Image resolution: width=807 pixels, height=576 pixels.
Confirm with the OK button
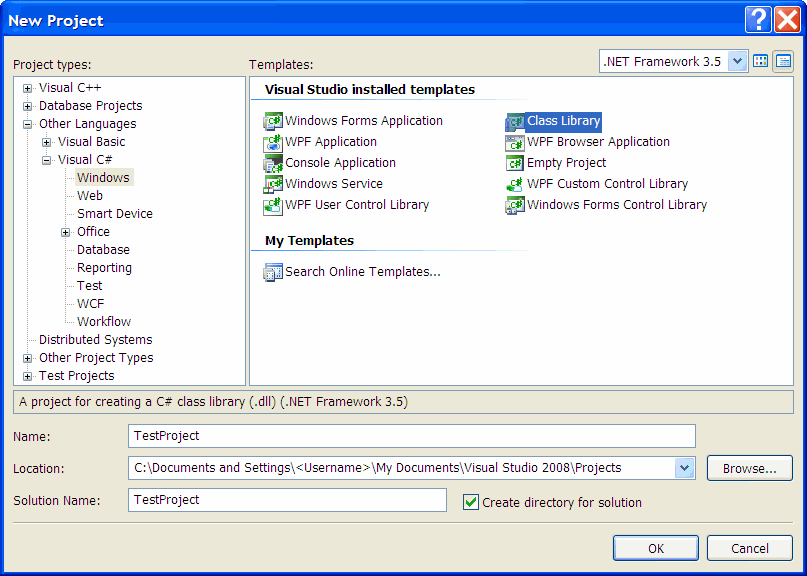(655, 548)
